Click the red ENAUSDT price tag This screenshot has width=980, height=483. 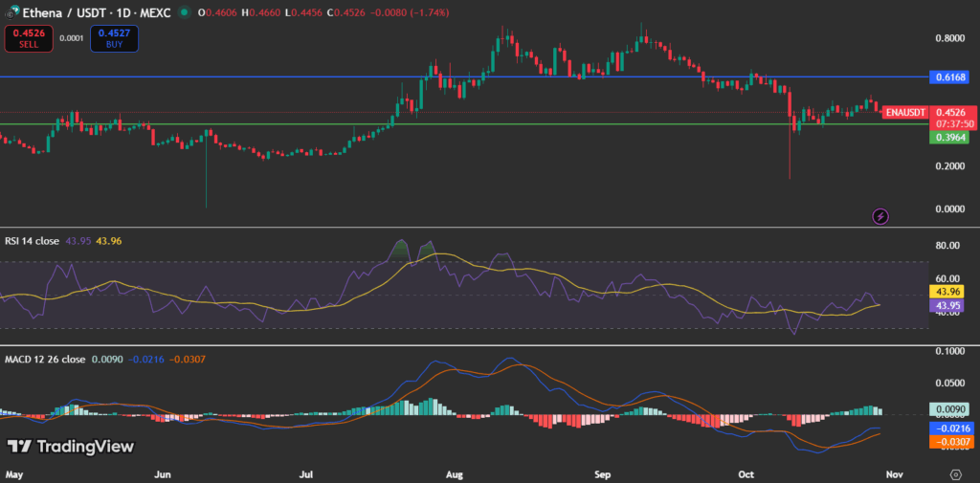click(x=903, y=112)
